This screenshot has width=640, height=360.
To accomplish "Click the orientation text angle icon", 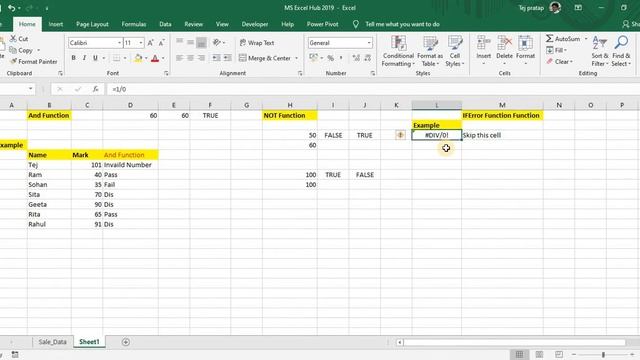I will pos(217,42).
